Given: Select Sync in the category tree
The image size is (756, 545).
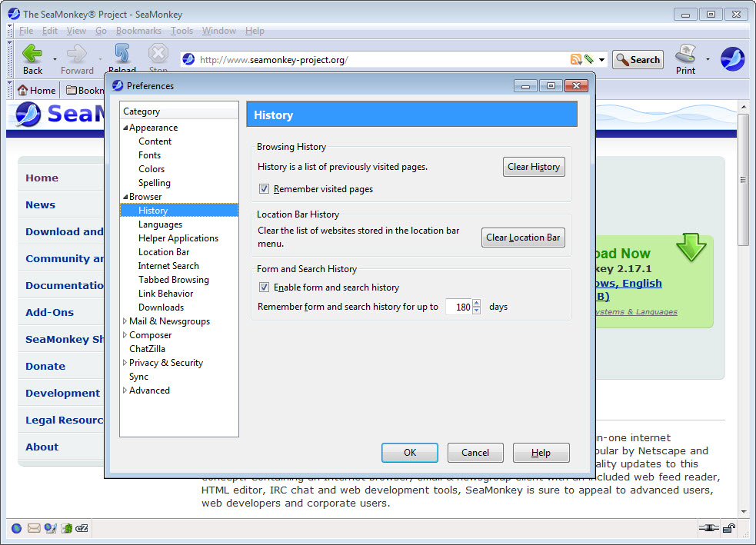Looking at the screenshot, I should click(139, 377).
